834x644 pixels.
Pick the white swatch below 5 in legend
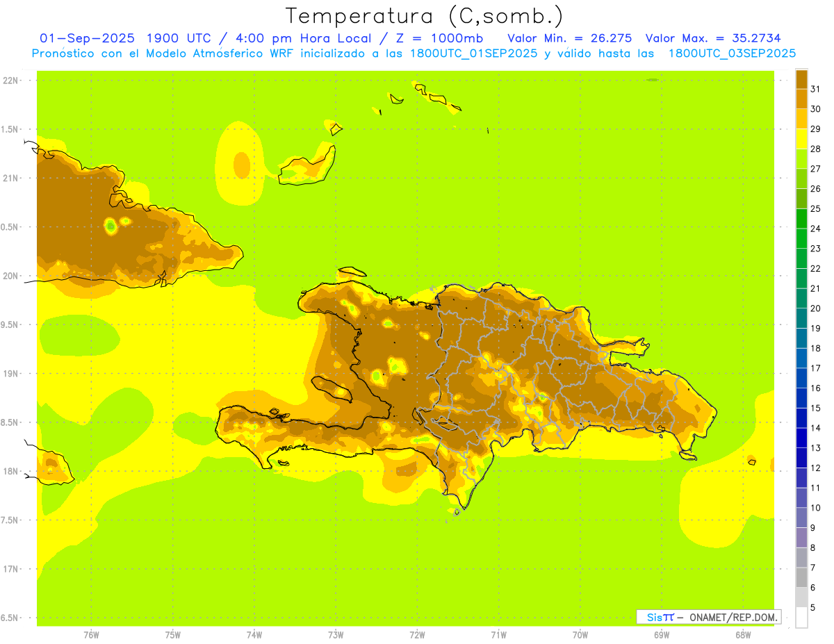(x=801, y=618)
